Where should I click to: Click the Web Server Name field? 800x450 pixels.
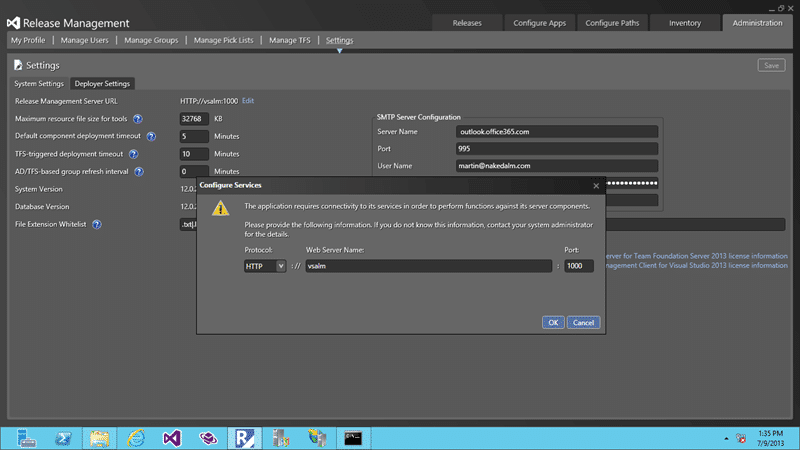coord(429,266)
